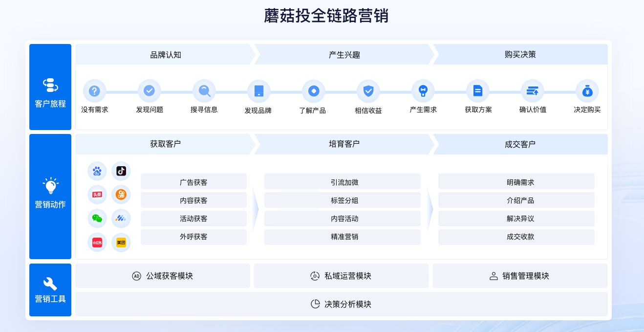Click the pie chart icon beside 决策分析模块
The width and height of the screenshot is (644, 332).
(x=315, y=304)
